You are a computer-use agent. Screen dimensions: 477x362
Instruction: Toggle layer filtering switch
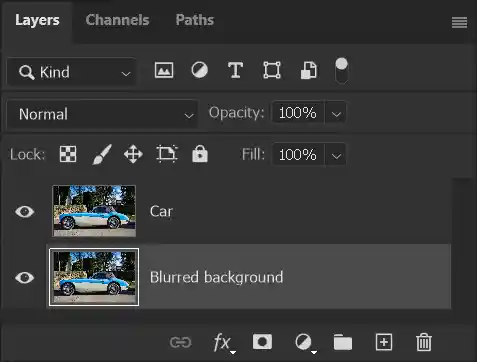(x=342, y=71)
